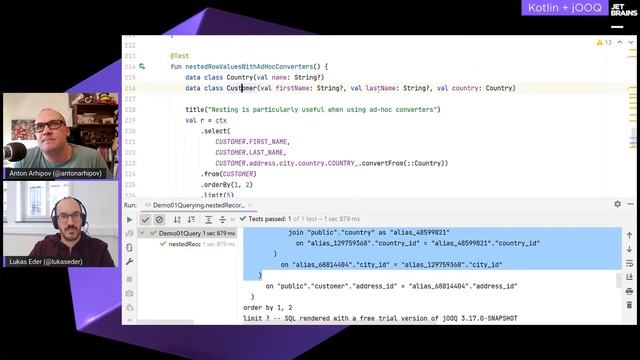Close the Demo01Querying.nestedRecor... run tab
The width and height of the screenshot is (640, 360).
point(250,205)
